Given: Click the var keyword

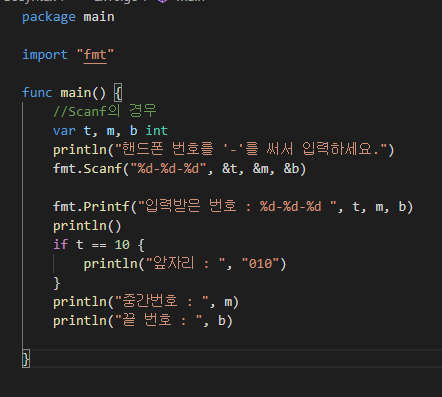Looking at the screenshot, I should point(64,131).
